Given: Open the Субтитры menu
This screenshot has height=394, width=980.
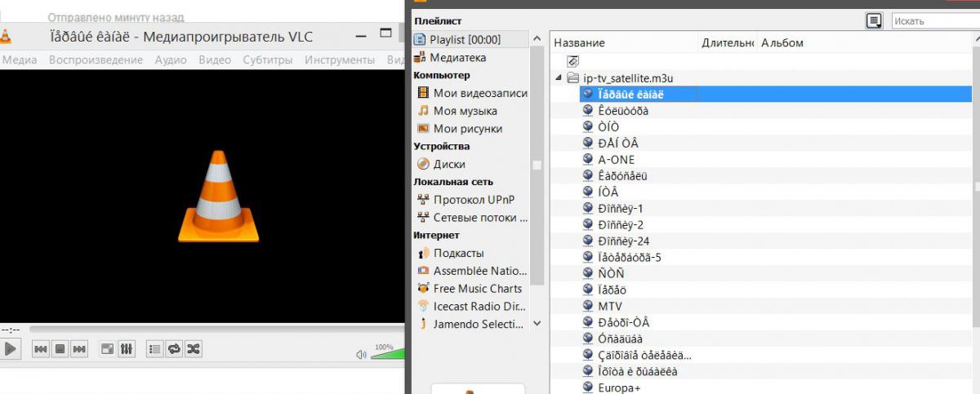Looking at the screenshot, I should click(x=267, y=60).
